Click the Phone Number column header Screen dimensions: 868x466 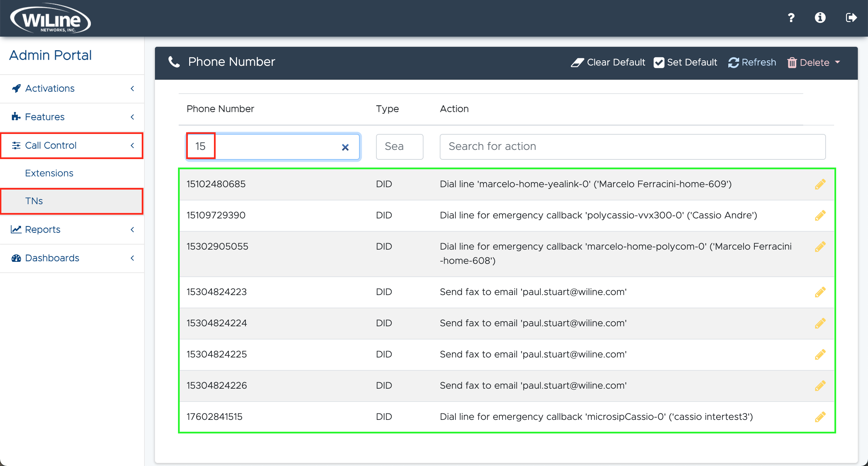pos(220,109)
